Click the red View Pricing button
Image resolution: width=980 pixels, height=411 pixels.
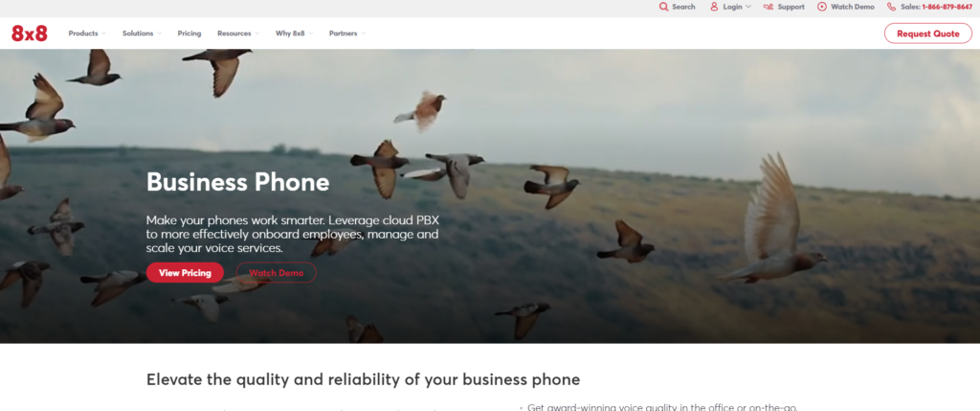185,273
